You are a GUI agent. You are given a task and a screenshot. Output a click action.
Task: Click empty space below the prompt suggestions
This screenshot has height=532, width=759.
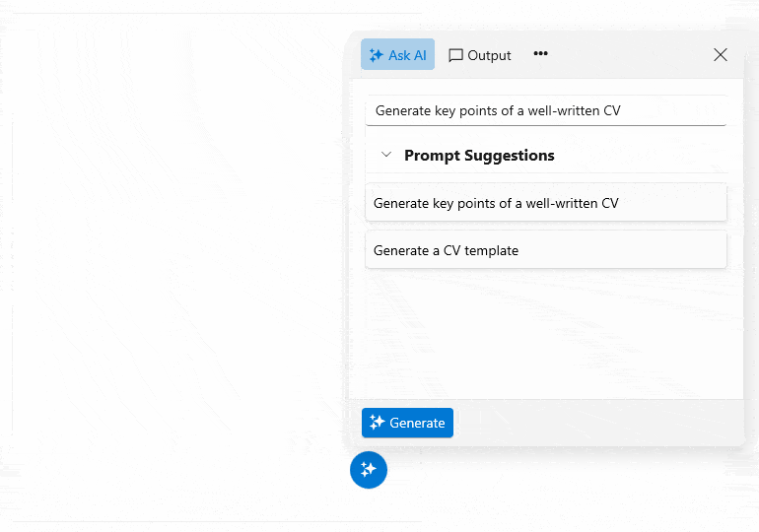click(546, 334)
